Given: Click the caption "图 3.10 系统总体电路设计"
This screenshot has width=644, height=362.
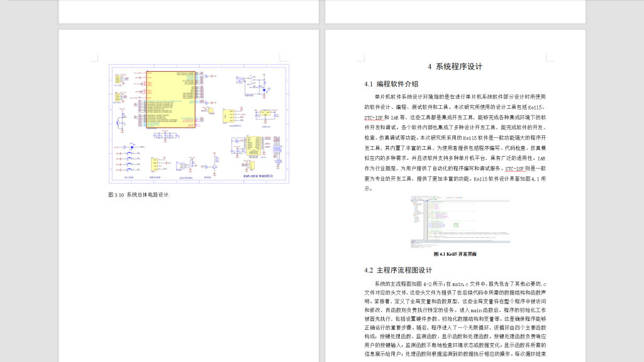Looking at the screenshot, I should [x=139, y=195].
